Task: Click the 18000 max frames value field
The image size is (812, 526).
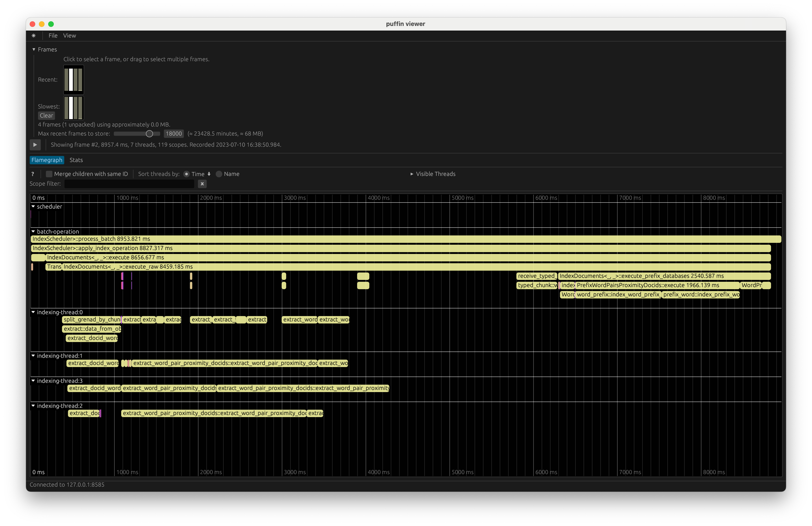Action: pyautogui.click(x=174, y=133)
